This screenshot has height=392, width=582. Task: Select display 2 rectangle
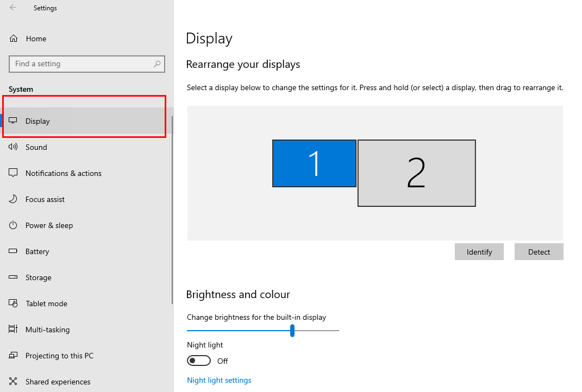pos(416,173)
